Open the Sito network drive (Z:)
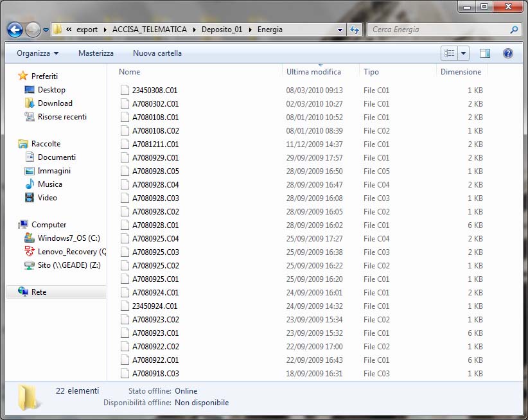Screen dimensions: 528x420 (x=69, y=265)
